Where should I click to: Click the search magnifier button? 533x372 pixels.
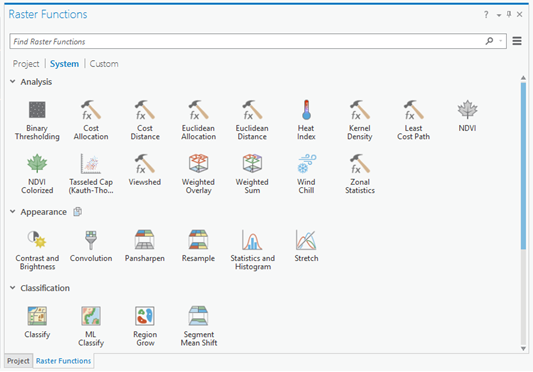(x=489, y=41)
